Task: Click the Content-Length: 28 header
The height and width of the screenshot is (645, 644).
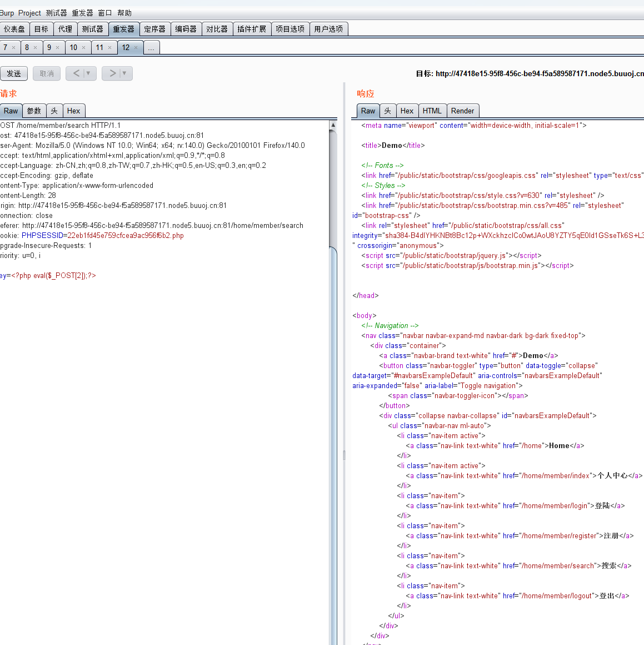Action: click(28, 195)
